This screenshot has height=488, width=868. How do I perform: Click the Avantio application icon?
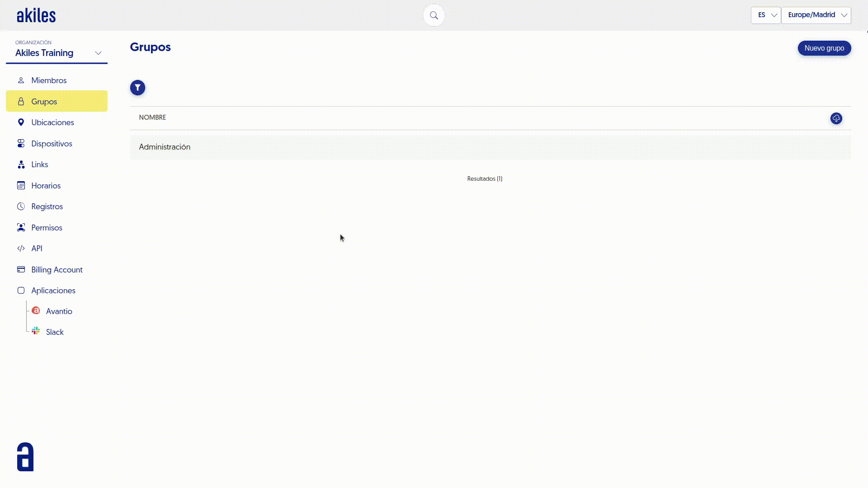pyautogui.click(x=36, y=310)
